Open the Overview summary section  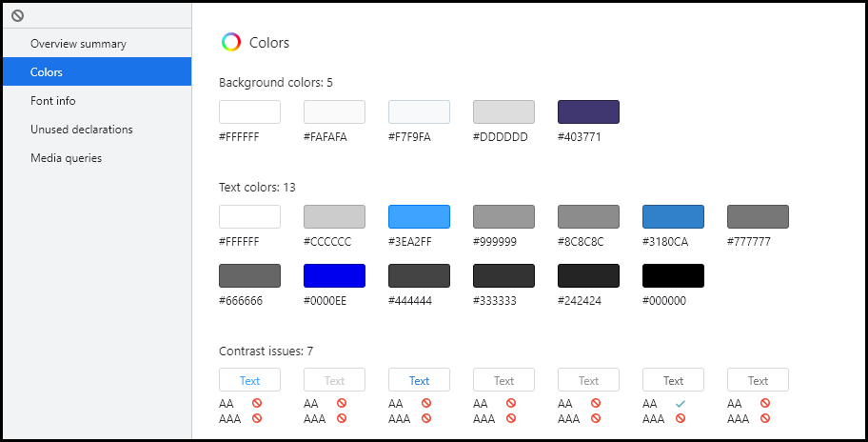pos(97,43)
